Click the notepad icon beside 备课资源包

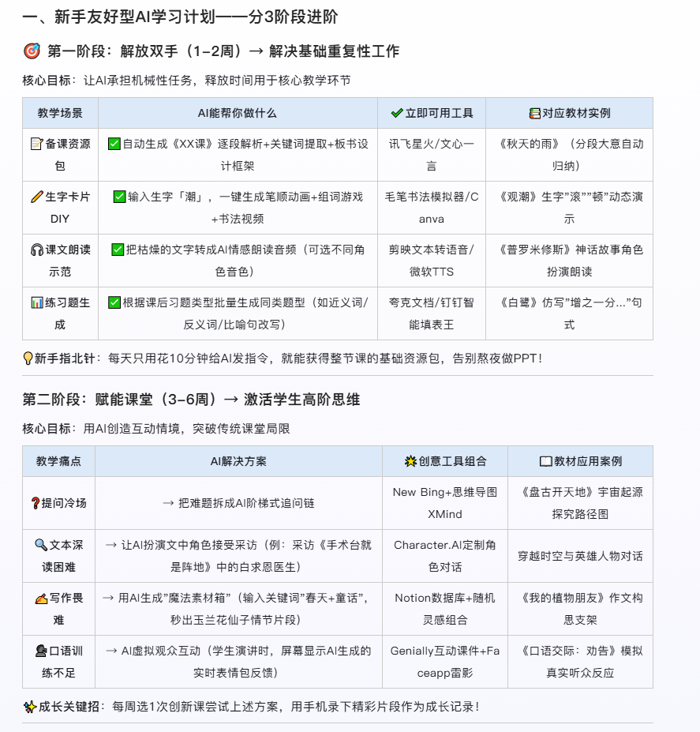coord(36,144)
